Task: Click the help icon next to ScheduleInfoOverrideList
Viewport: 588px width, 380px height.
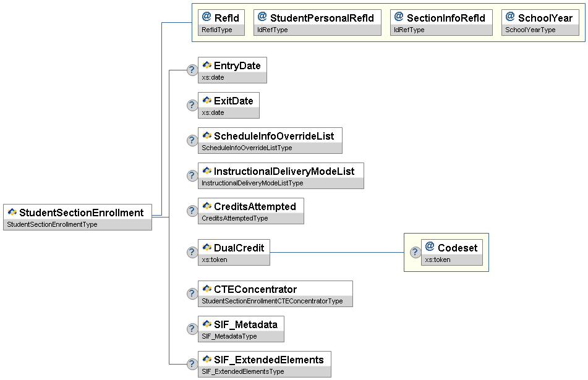Action: [x=192, y=141]
